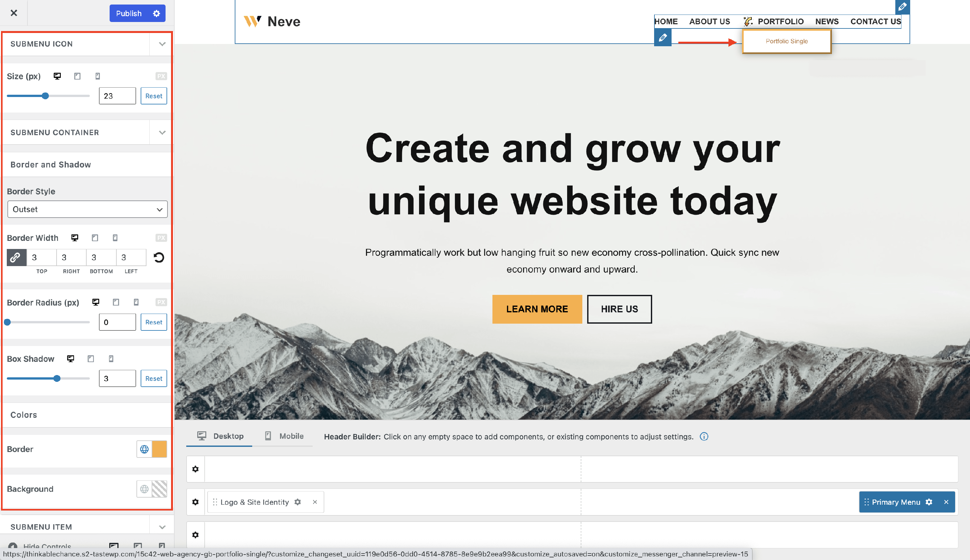The image size is (970, 560).
Task: Select mobile device icon for Border Width
Action: click(x=115, y=238)
